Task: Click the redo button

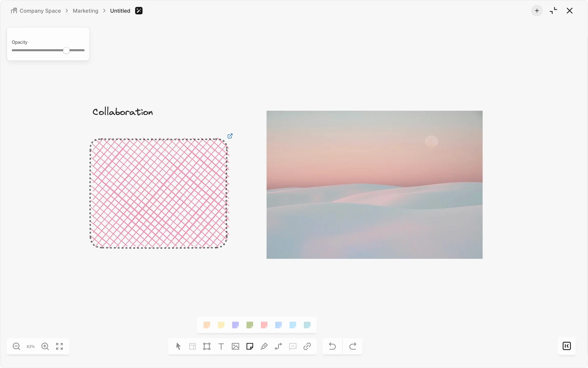Action: (352, 346)
